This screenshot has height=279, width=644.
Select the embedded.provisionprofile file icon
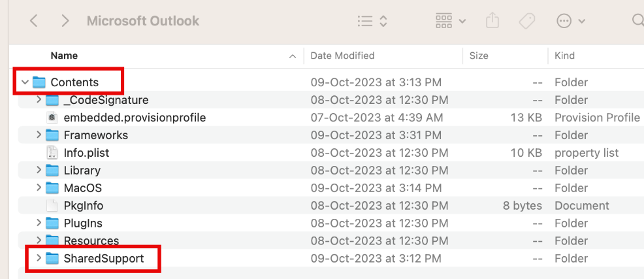52,118
